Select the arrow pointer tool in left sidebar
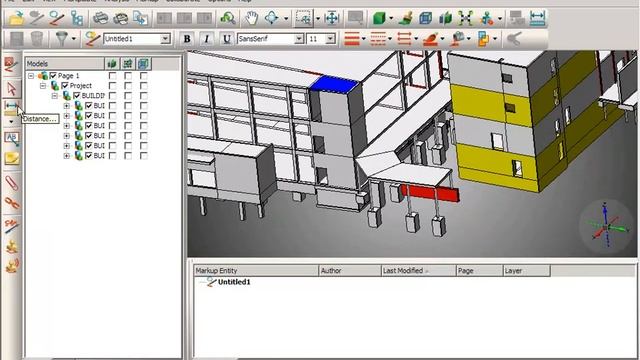Image resolution: width=640 pixels, height=360 pixels. tap(11, 88)
